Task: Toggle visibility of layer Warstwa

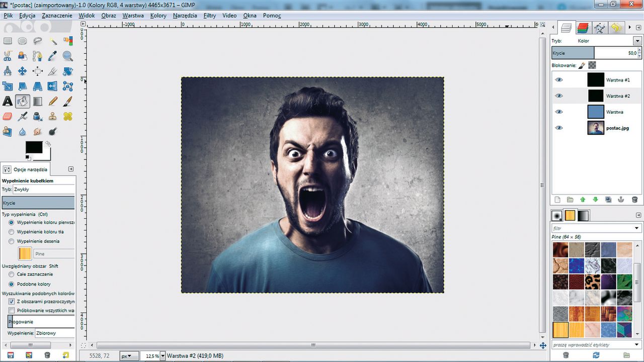Action: 559,112
